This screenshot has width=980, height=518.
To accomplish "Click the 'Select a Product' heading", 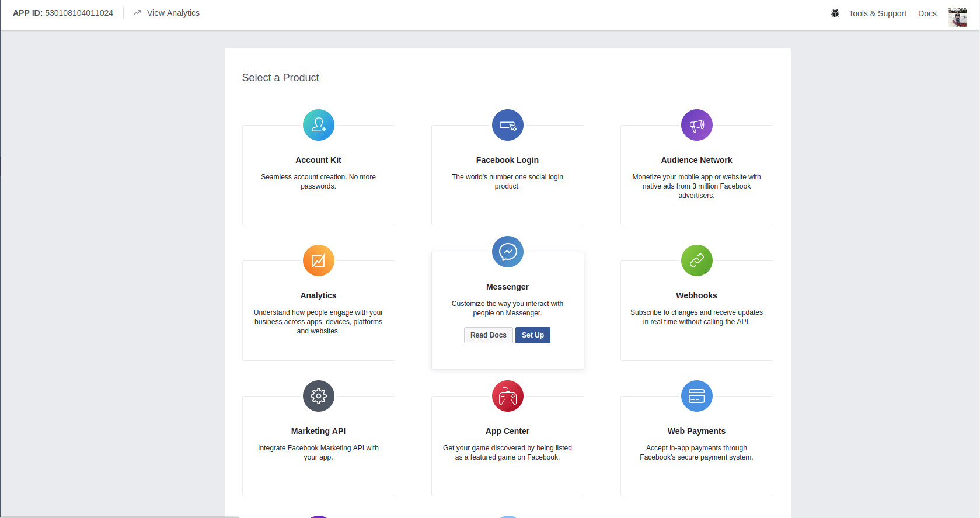I will pos(280,78).
